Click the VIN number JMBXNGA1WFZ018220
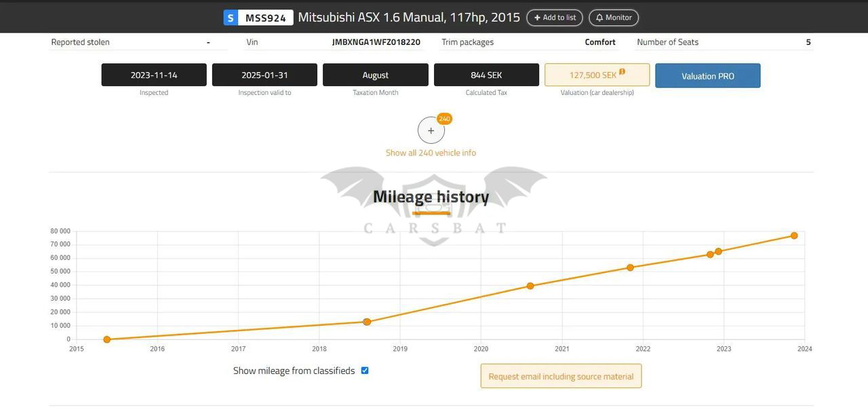 [x=376, y=42]
